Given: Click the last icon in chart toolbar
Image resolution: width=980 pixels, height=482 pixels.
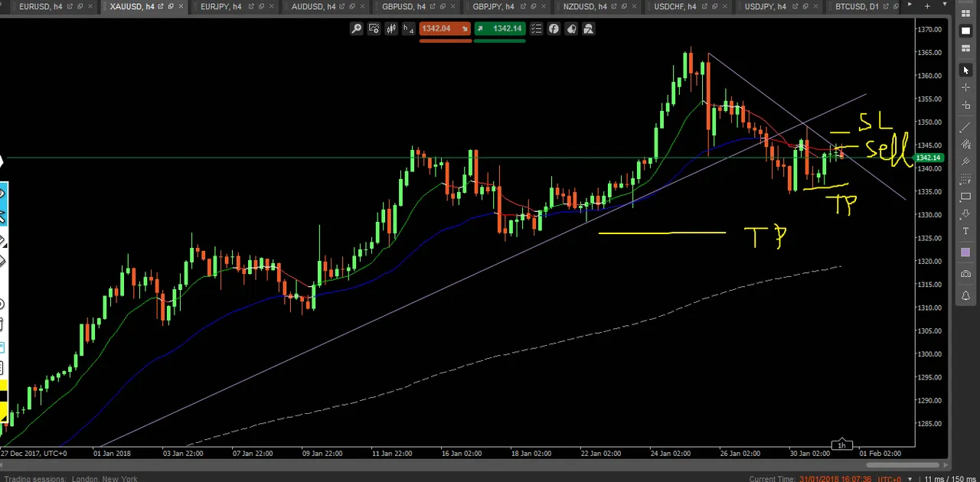Looking at the screenshot, I should tap(589, 29).
